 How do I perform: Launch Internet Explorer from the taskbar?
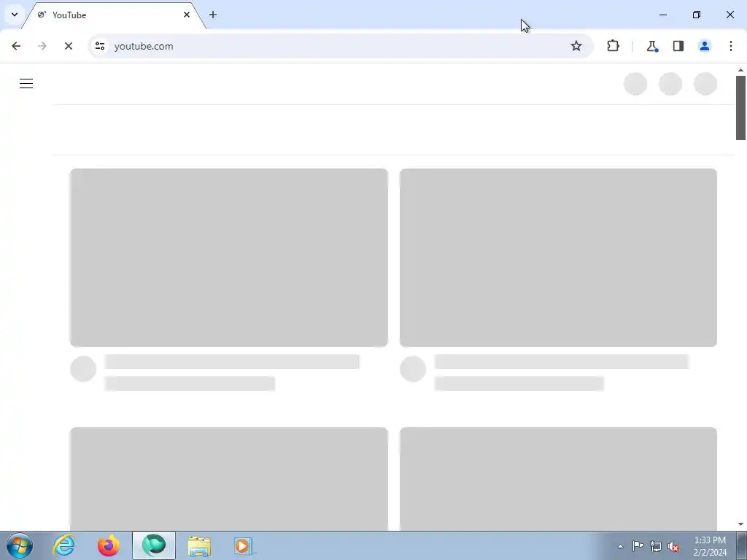tap(63, 545)
